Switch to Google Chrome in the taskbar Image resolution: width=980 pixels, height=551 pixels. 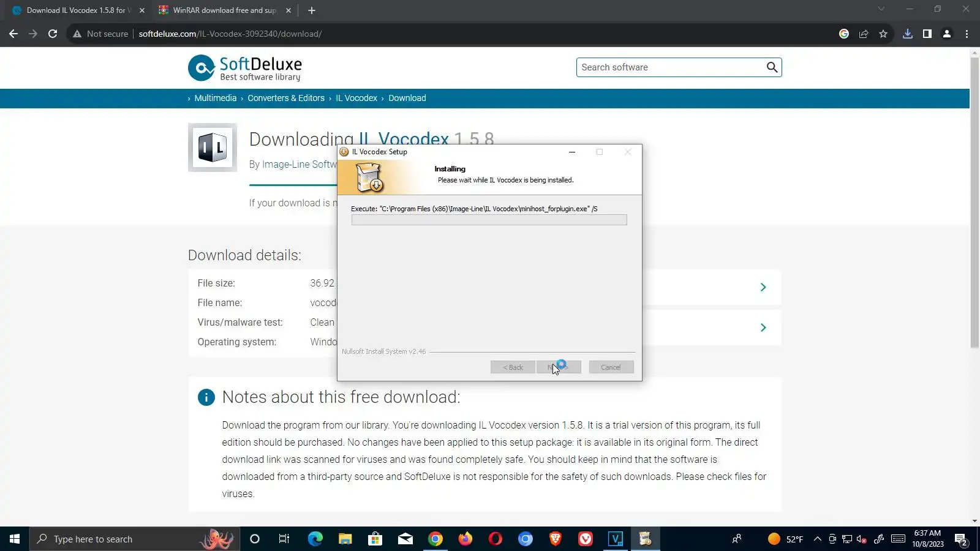click(x=435, y=539)
